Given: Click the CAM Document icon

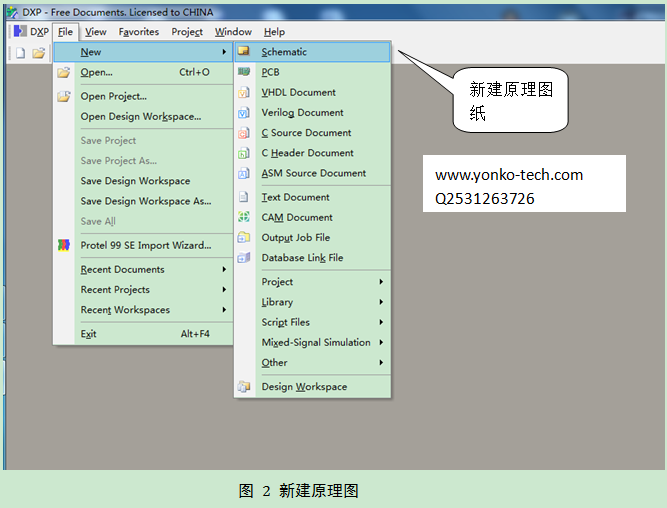Looking at the screenshot, I should [243, 217].
